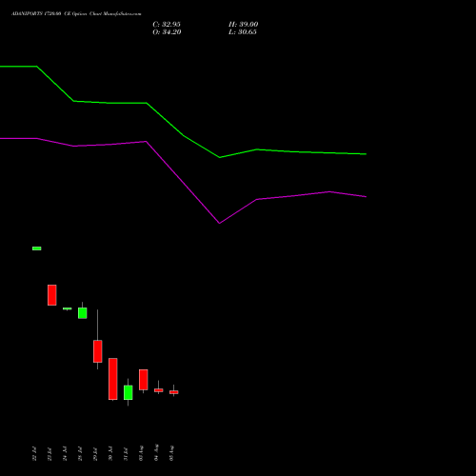Select the small green candle above 22 Jul

coord(37,248)
